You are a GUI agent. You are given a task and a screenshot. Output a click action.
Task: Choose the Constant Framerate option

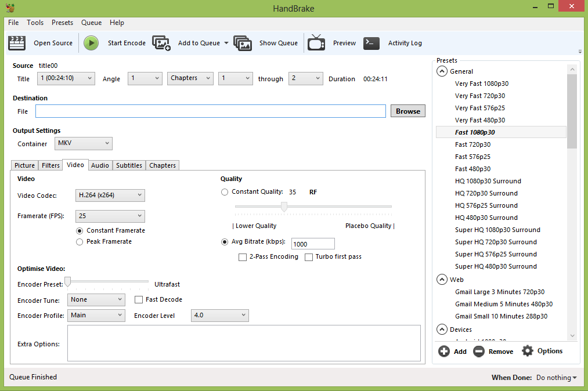(80, 230)
